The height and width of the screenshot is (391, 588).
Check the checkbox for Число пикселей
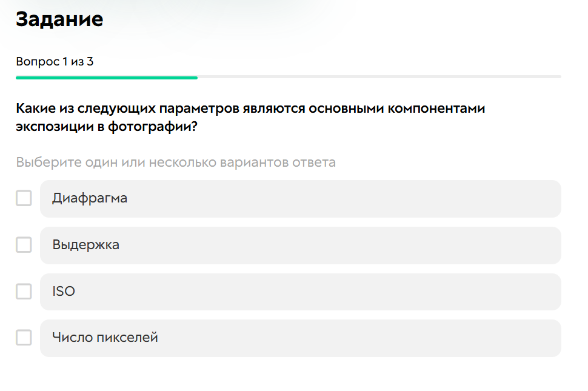24,338
